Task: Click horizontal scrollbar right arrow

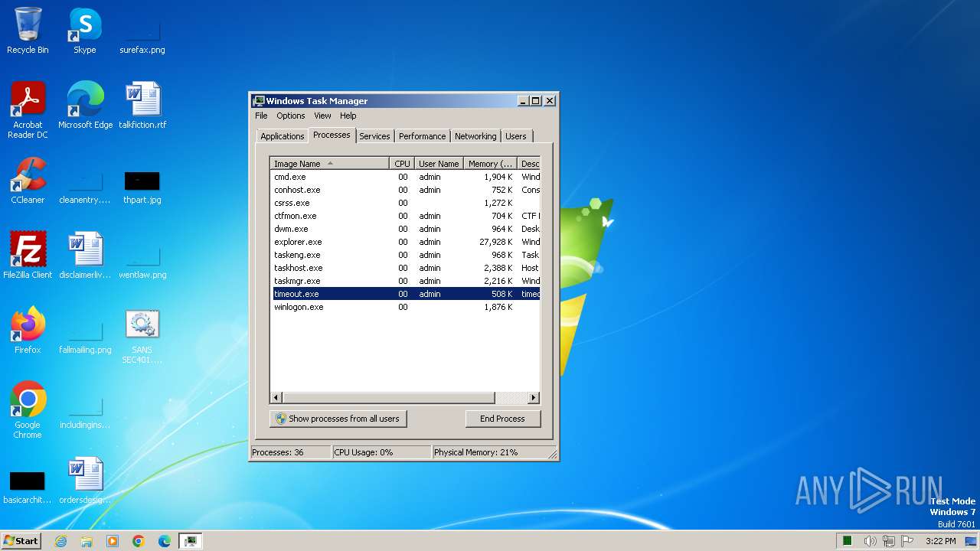Action: (x=534, y=398)
